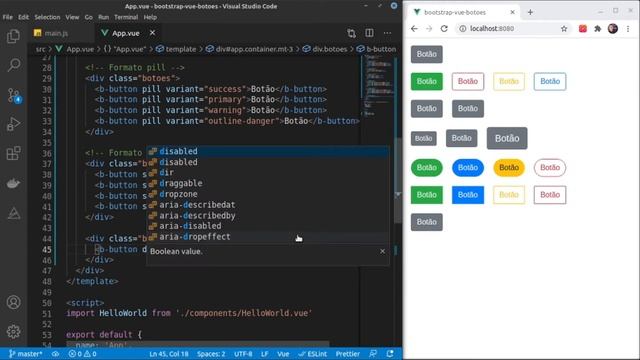Open the Chrome extensions puzzle icon
640x360 pixels.
click(598, 29)
